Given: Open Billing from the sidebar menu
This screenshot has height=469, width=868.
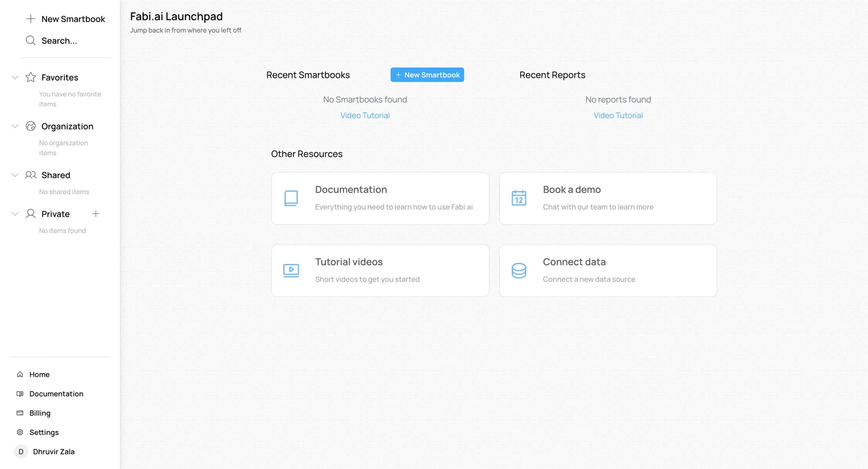Looking at the screenshot, I should coord(40,413).
